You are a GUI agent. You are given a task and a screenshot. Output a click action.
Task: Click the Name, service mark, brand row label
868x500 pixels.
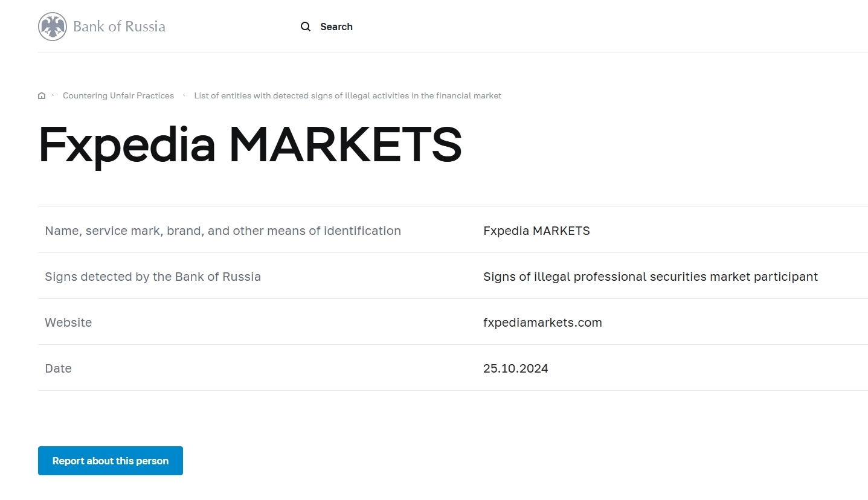tap(223, 231)
